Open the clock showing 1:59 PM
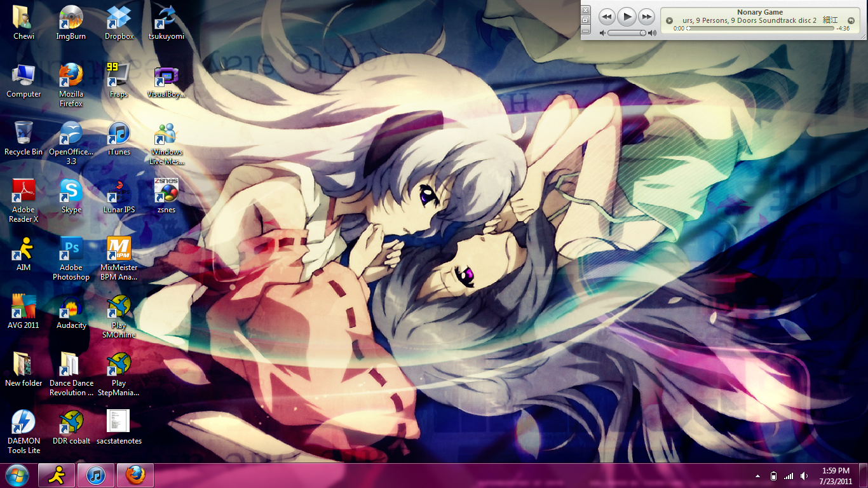This screenshot has width=868, height=488. coord(836,476)
